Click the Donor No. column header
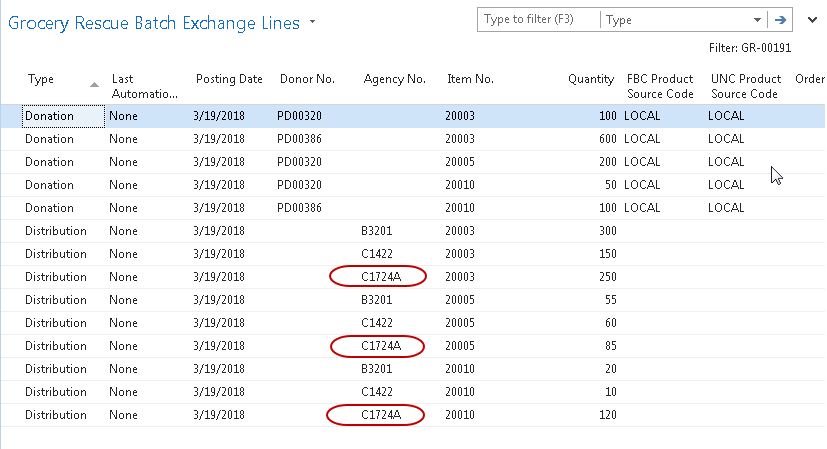Viewport: 827px width, 449px height. (x=306, y=80)
